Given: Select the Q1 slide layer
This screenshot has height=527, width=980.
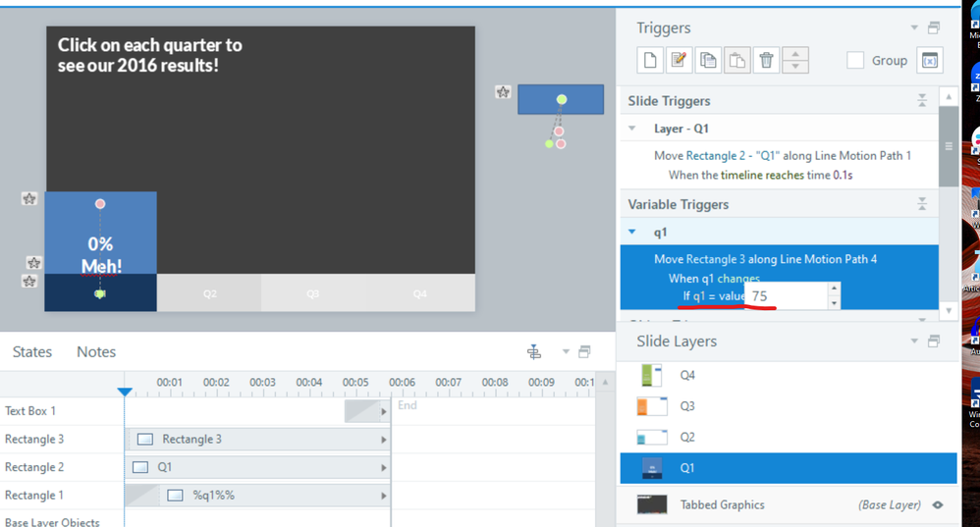Looking at the screenshot, I should pyautogui.click(x=789, y=468).
